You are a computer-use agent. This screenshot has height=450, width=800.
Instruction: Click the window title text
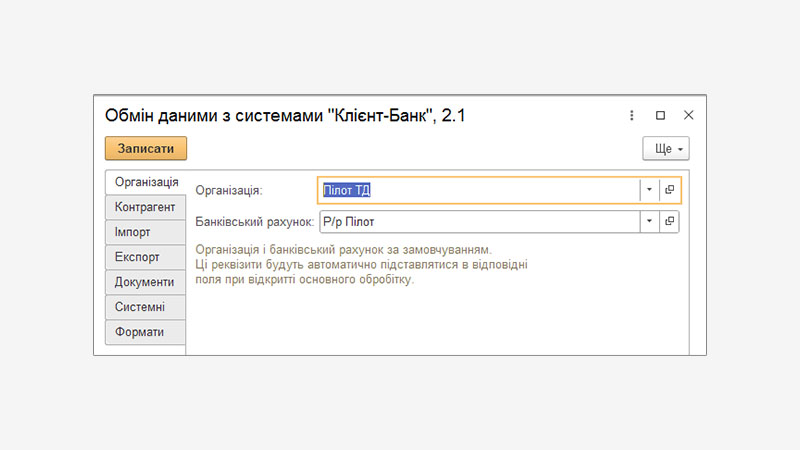[285, 117]
